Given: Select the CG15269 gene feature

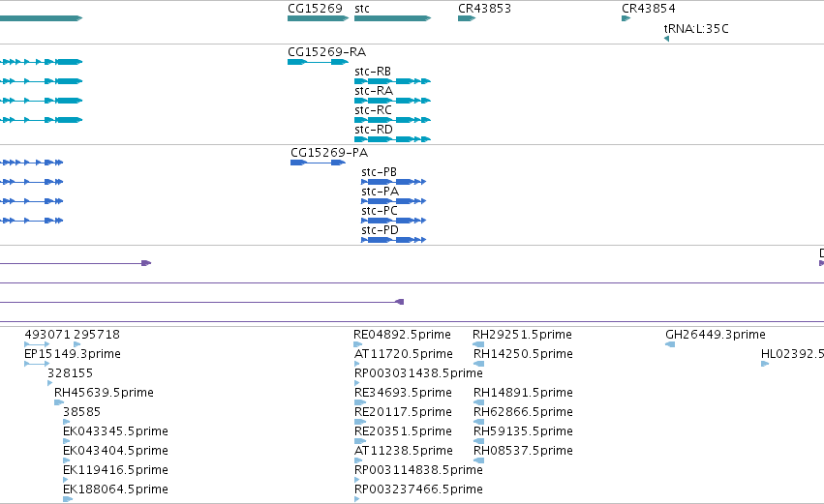Looking at the screenshot, I should [x=318, y=18].
